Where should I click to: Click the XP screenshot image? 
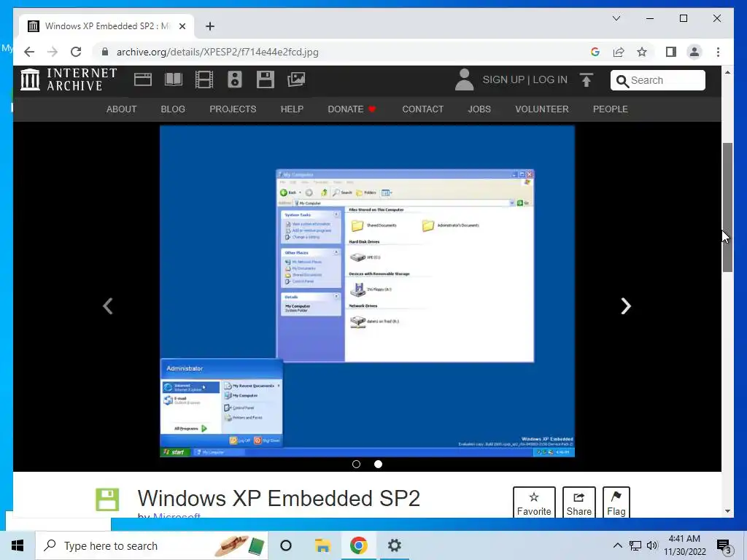[x=367, y=291]
